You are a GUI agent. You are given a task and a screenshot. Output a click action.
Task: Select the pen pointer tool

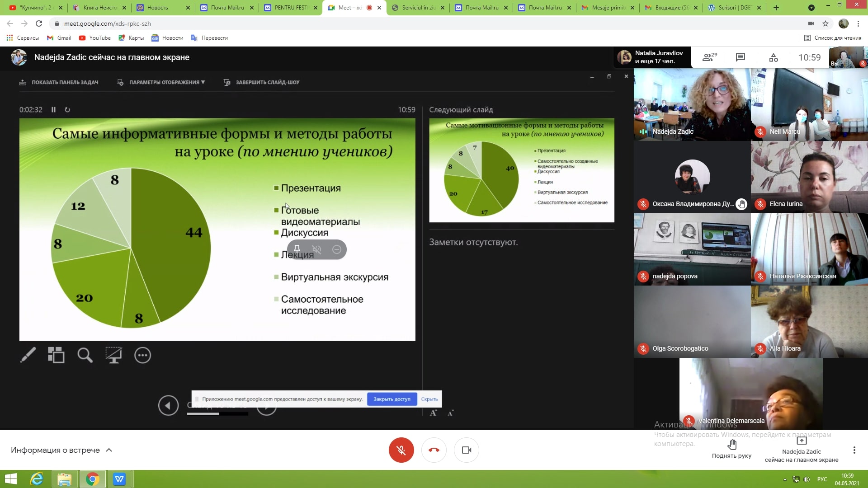tap(28, 355)
